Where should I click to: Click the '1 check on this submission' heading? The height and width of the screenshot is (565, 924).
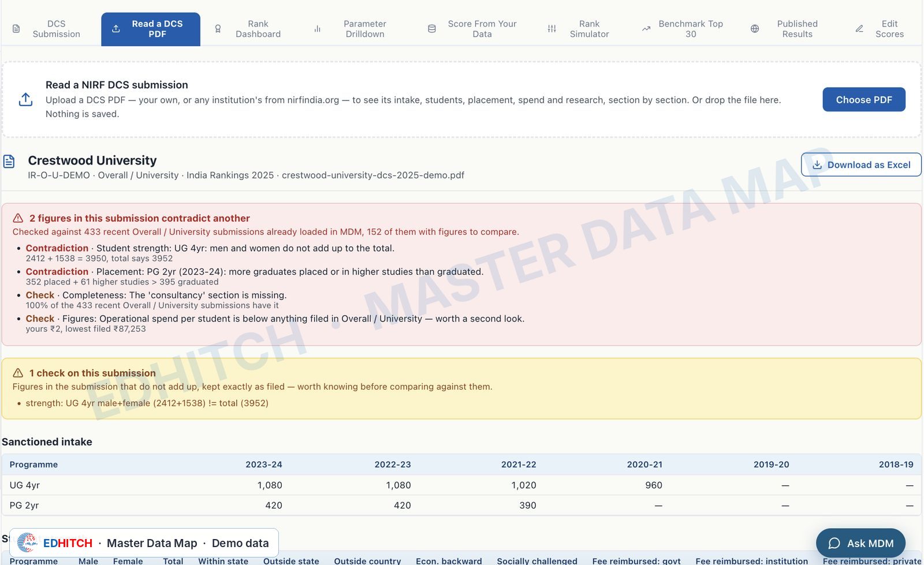(x=92, y=373)
